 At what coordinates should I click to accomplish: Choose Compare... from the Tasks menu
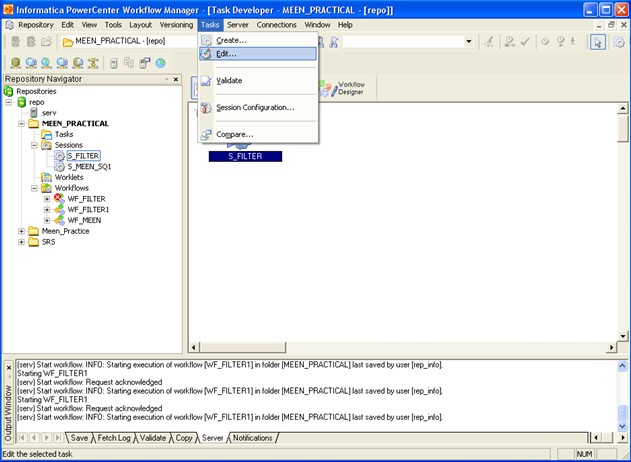coord(258,134)
